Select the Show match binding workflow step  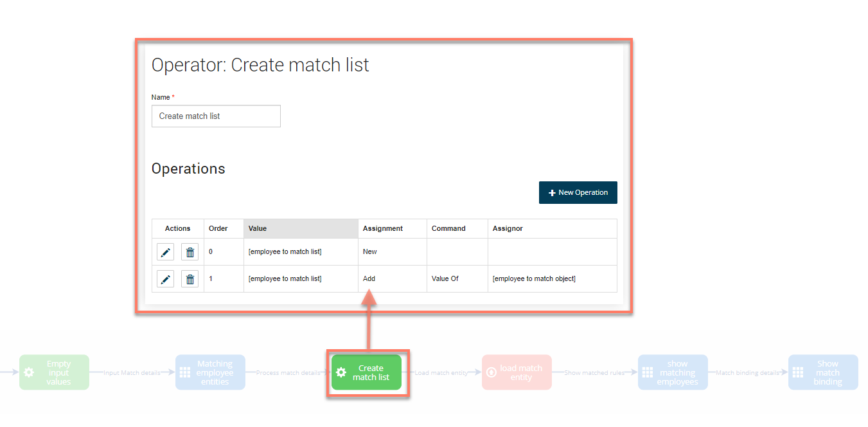pos(823,372)
